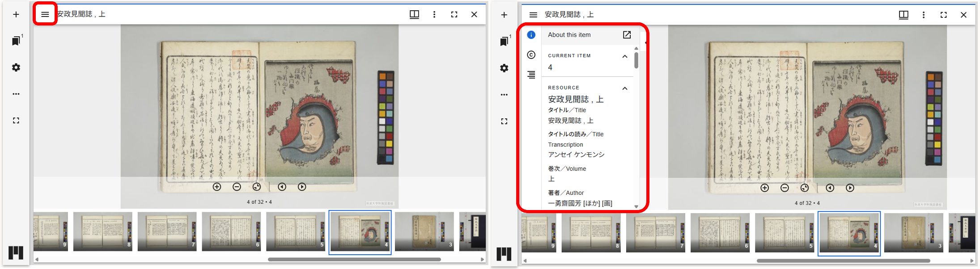This screenshot has width=980, height=269.
Task: Select highlighted thumbnail 4 in right viewer
Action: click(x=849, y=234)
